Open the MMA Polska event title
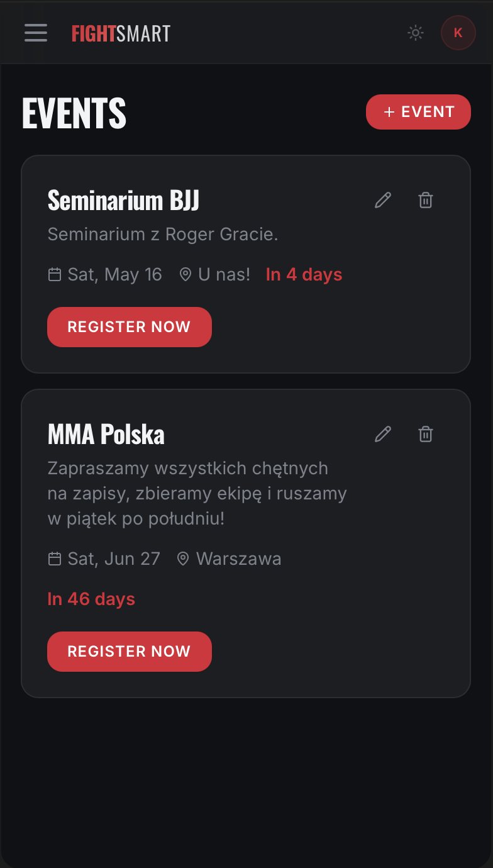493x868 pixels. coord(106,435)
